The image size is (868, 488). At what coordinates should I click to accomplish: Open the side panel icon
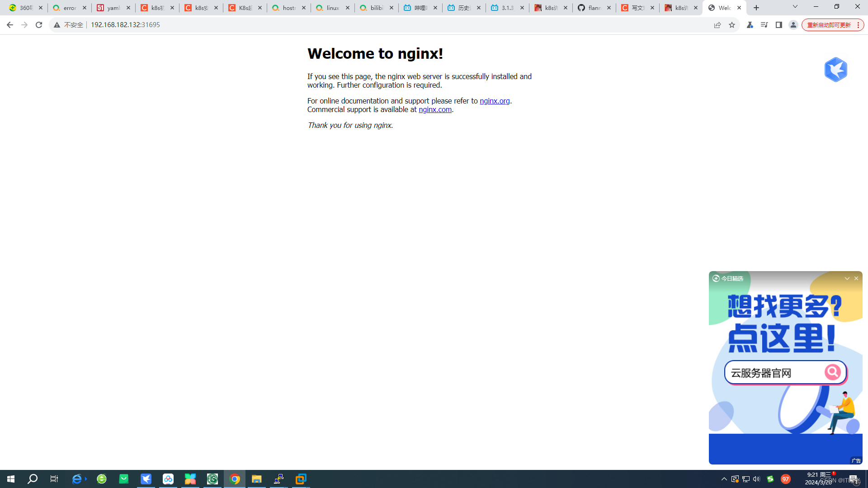coord(778,25)
